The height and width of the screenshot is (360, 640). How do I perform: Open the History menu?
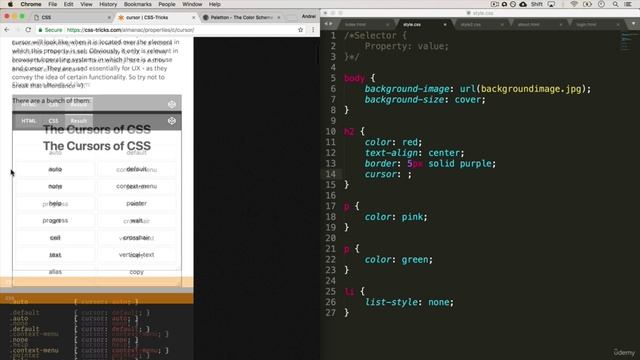(x=108, y=4)
